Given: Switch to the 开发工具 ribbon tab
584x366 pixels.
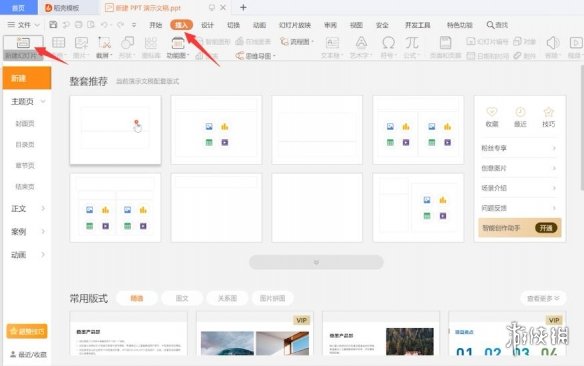Looking at the screenshot, I should coord(418,25).
